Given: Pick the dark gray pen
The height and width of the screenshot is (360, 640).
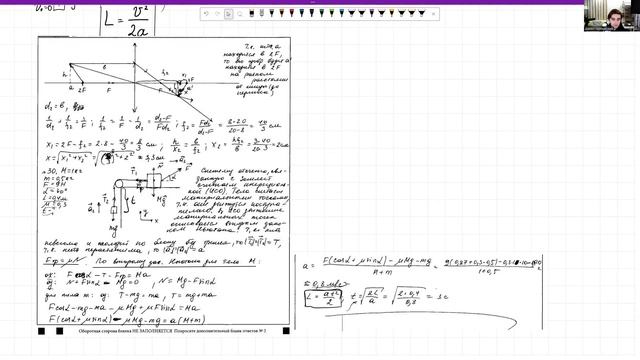Looking at the screenshot, I should pyautogui.click(x=272, y=13).
